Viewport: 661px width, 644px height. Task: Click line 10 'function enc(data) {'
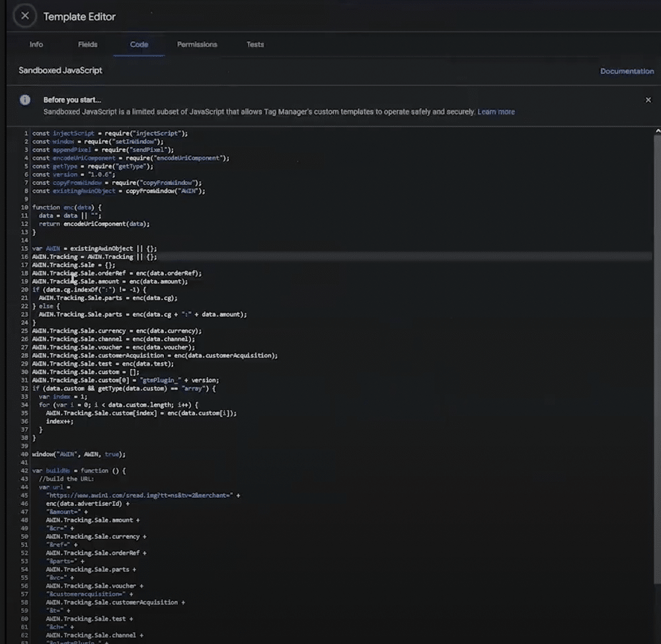(x=67, y=208)
